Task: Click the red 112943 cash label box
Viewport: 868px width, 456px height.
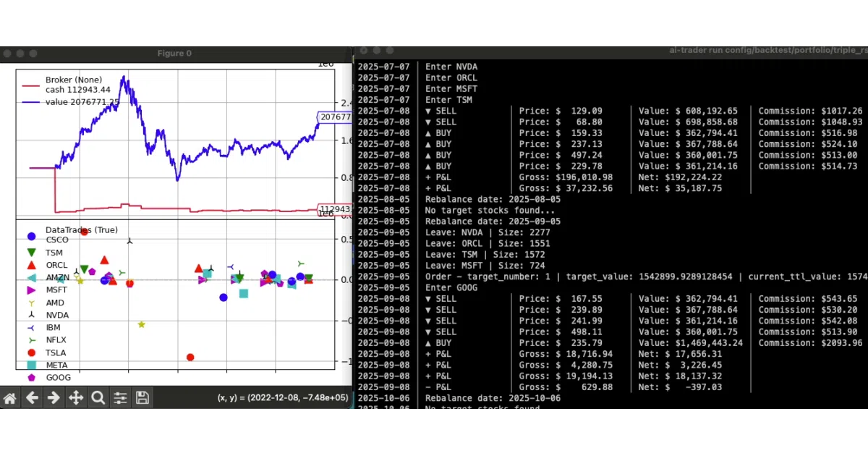Action: tap(335, 209)
